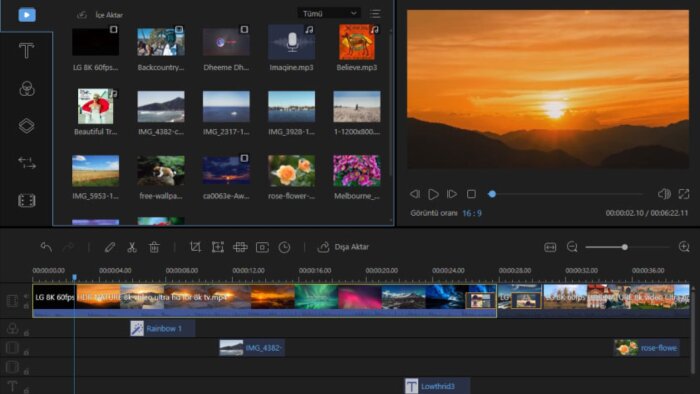Click the İçe Aktar import button
Screen dimensions: 700x394
tap(100, 15)
